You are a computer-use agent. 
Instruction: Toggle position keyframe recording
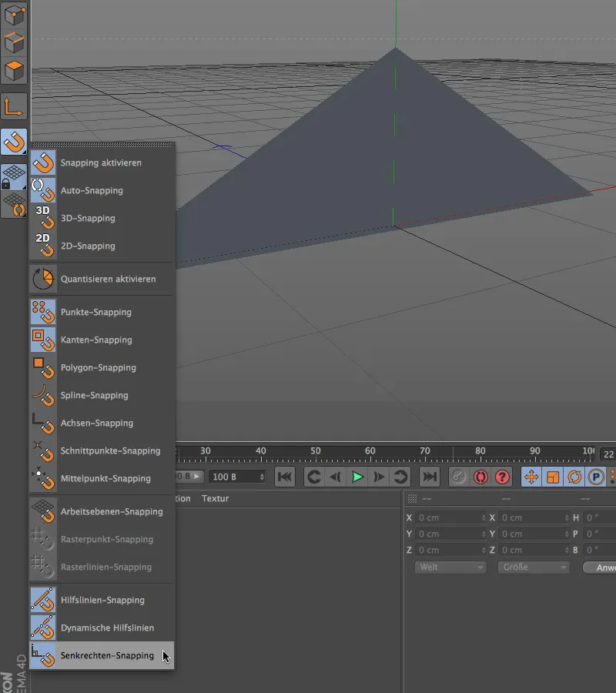(531, 477)
